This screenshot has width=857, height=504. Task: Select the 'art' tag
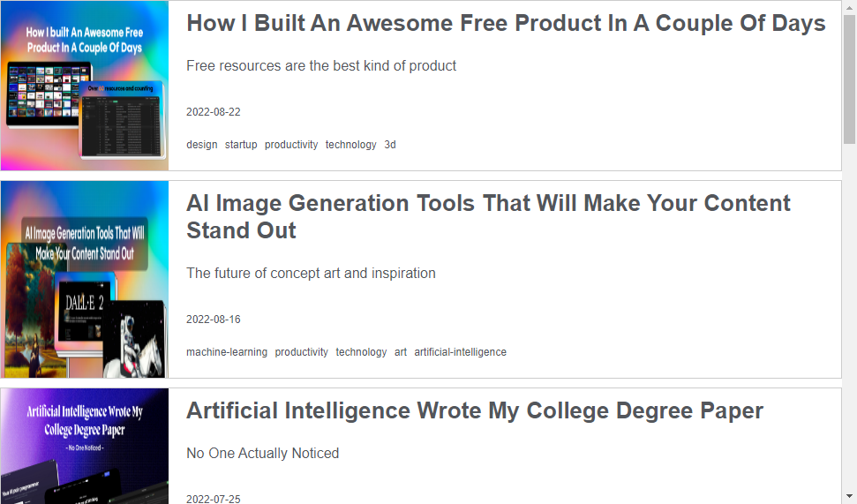pyautogui.click(x=401, y=352)
